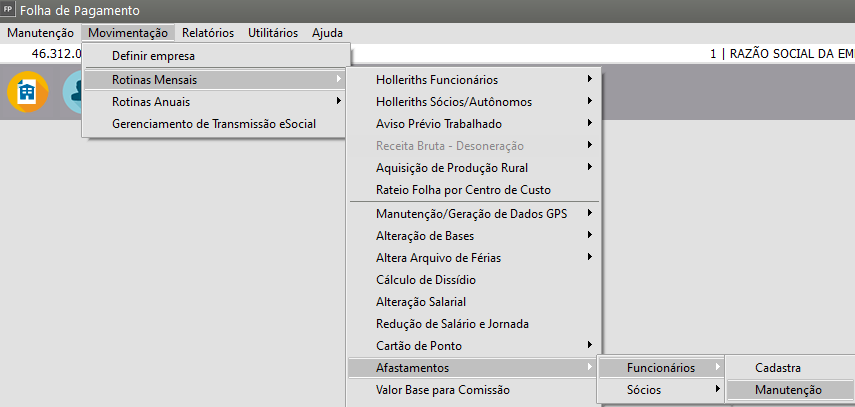The height and width of the screenshot is (407, 855).
Task: Open the Ajuda menu
Action: 327,33
